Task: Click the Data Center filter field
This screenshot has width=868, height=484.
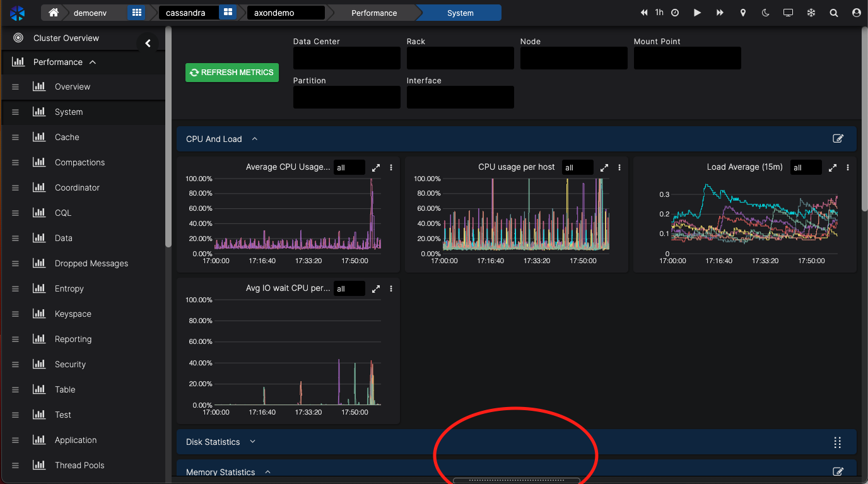Action: [x=346, y=58]
